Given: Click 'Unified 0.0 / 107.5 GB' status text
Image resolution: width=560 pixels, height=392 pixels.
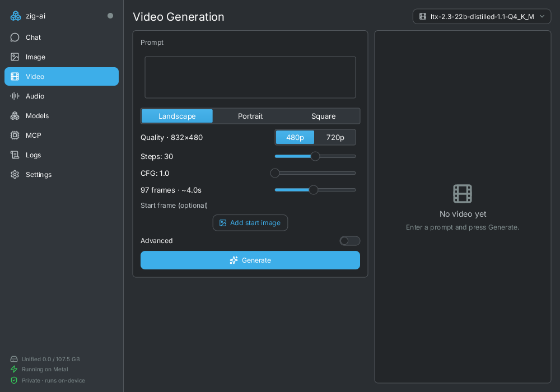Looking at the screenshot, I should [x=51, y=359].
